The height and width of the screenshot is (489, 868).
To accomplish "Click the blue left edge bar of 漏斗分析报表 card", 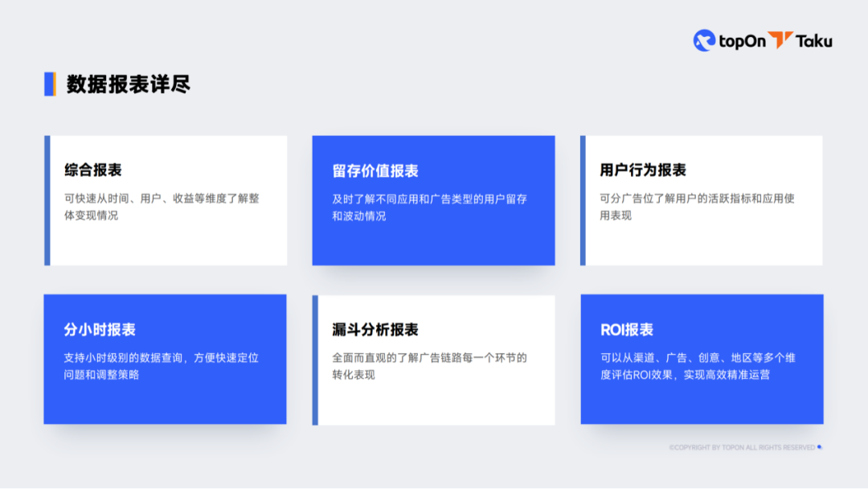I will (x=315, y=360).
